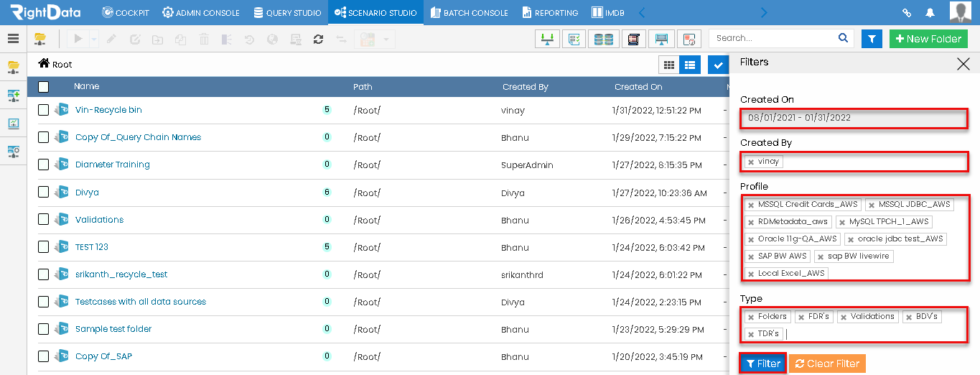Click into the Search input field

[774, 38]
